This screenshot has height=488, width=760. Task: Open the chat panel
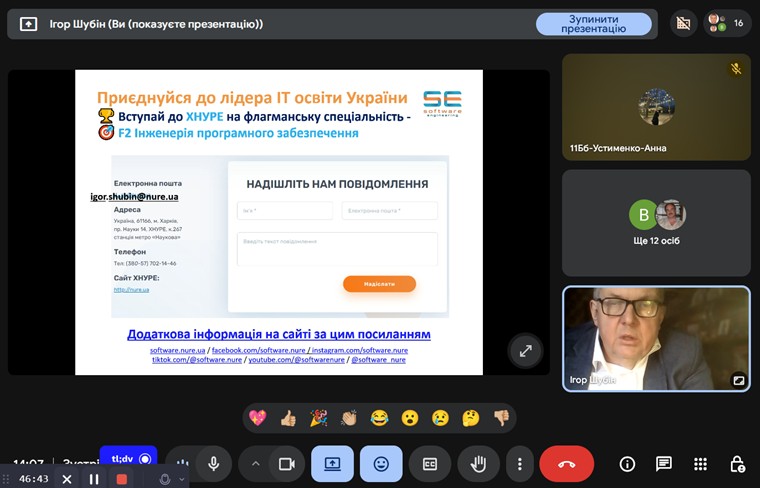point(664,464)
